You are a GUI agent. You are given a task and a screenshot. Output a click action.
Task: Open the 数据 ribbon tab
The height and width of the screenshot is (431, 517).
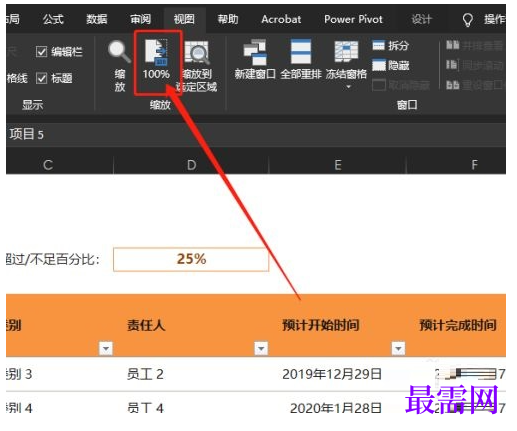point(97,19)
